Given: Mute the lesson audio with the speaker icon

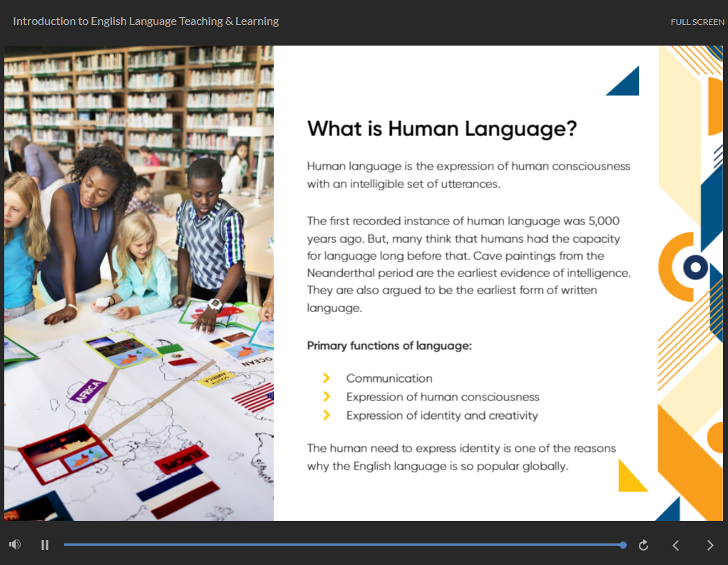Looking at the screenshot, I should [14, 545].
